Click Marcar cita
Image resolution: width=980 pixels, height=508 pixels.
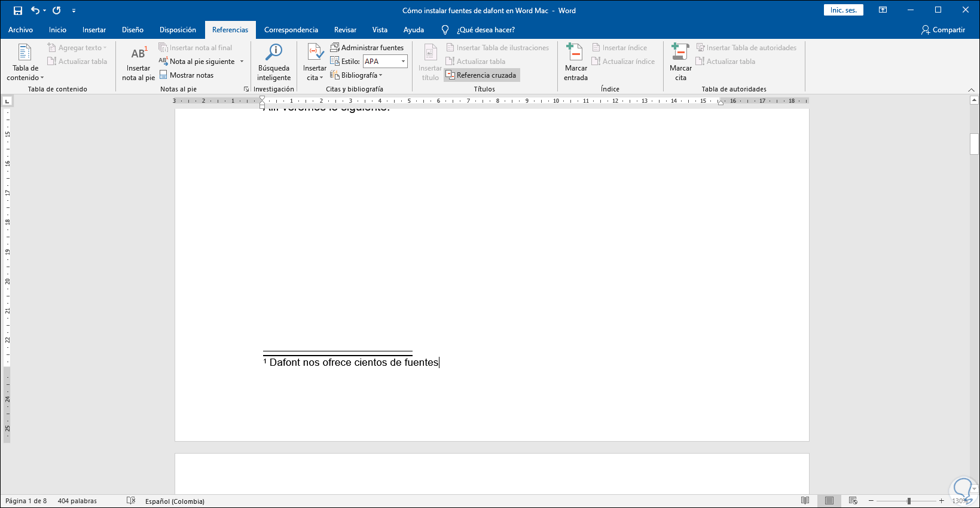point(680,62)
